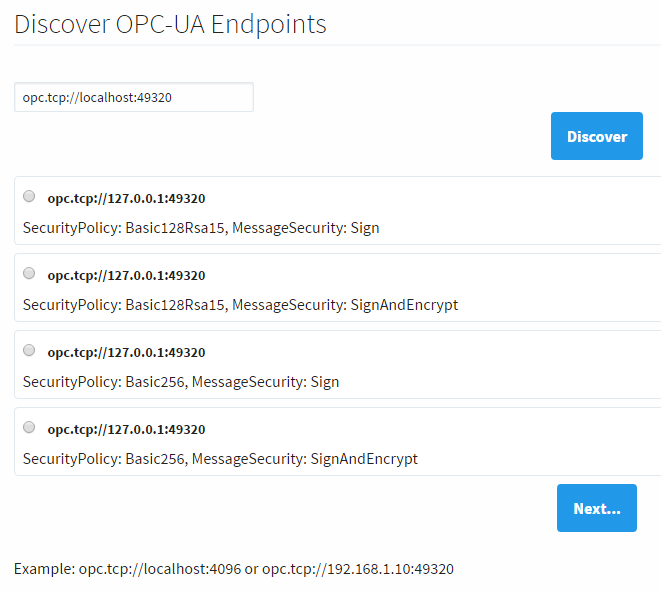Choose the Basic256 SignAndEncrypt endpoint radio button
The width and height of the screenshot is (661, 592).
[29, 427]
